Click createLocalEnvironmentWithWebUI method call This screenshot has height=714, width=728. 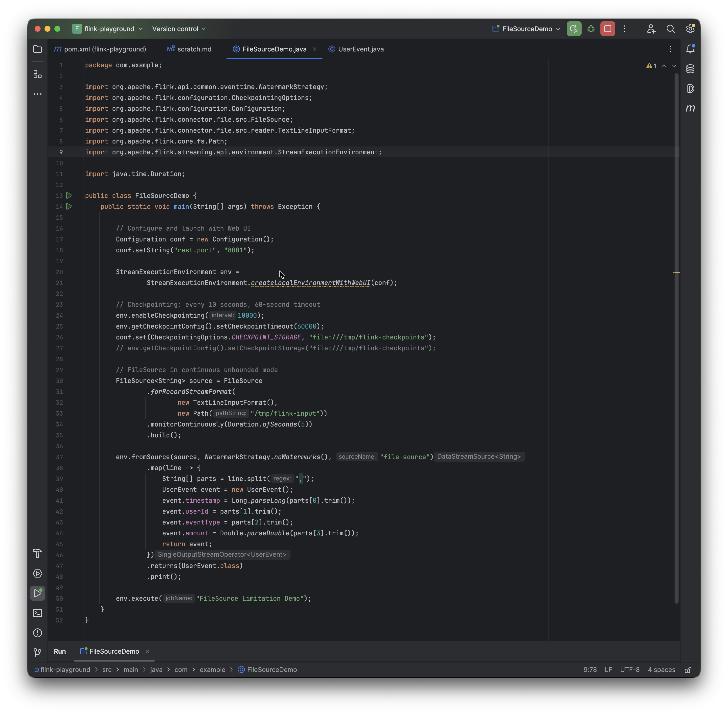tap(310, 283)
